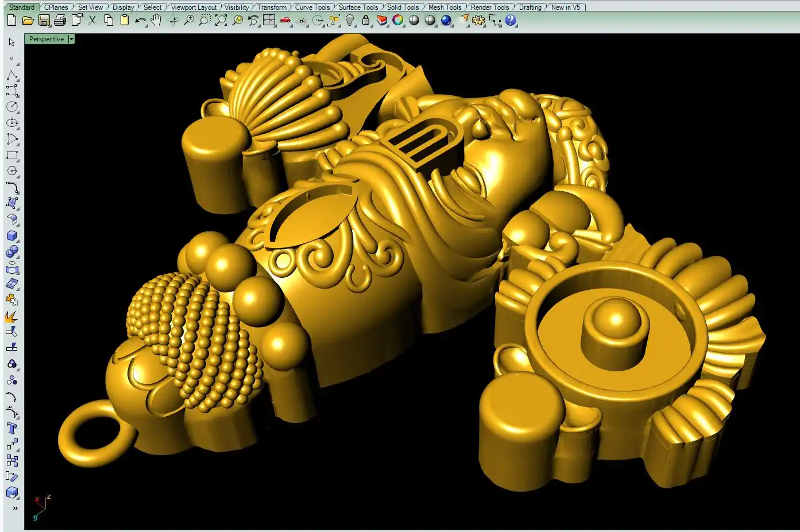This screenshot has height=532, width=800.
Task: Select the Text object tool
Action: coord(11,428)
